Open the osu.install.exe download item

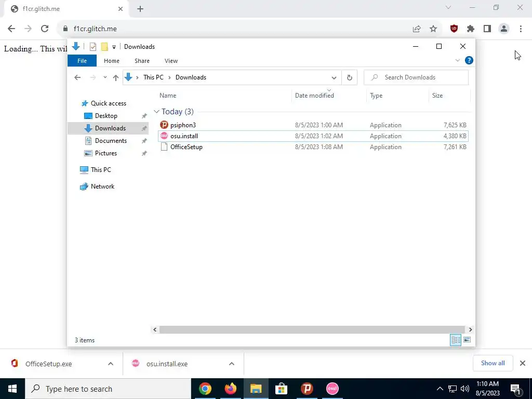(167, 364)
